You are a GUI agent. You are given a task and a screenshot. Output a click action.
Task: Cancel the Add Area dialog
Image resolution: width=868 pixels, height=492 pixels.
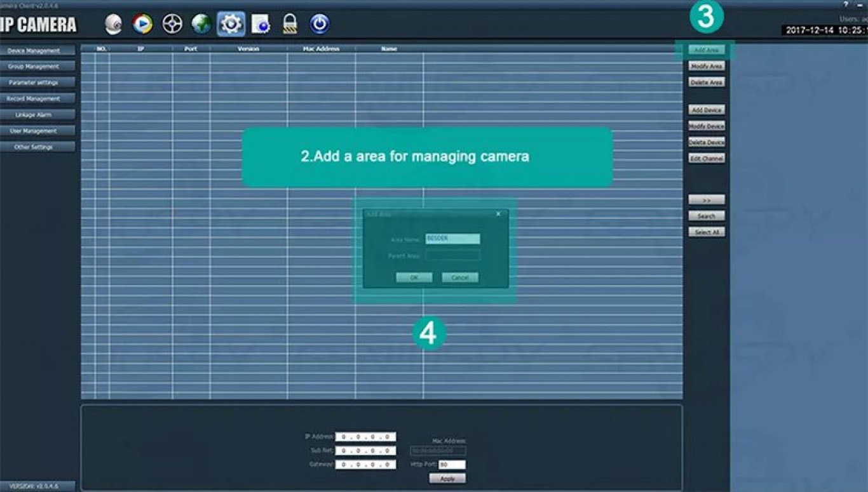pyautogui.click(x=460, y=277)
